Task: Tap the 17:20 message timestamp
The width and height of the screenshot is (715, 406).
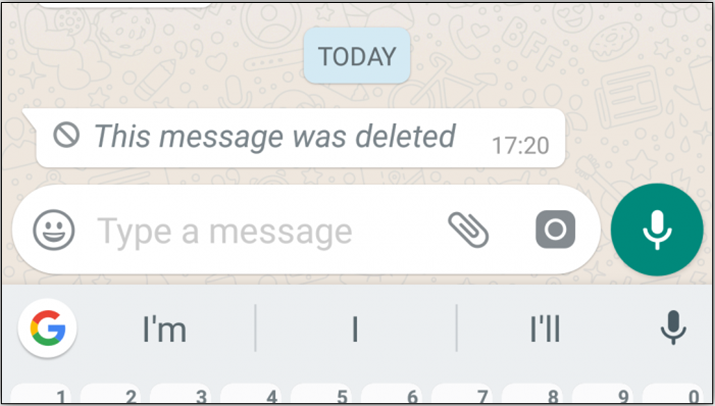Action: tap(520, 146)
